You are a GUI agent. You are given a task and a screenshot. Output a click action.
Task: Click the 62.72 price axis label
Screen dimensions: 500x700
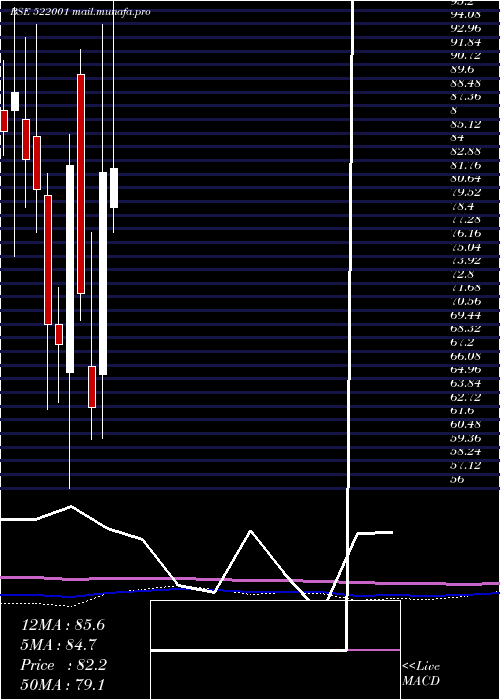point(466,397)
